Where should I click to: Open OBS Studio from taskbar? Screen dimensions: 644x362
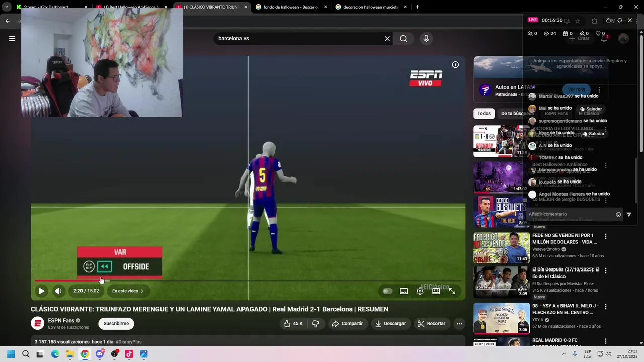pos(114,354)
